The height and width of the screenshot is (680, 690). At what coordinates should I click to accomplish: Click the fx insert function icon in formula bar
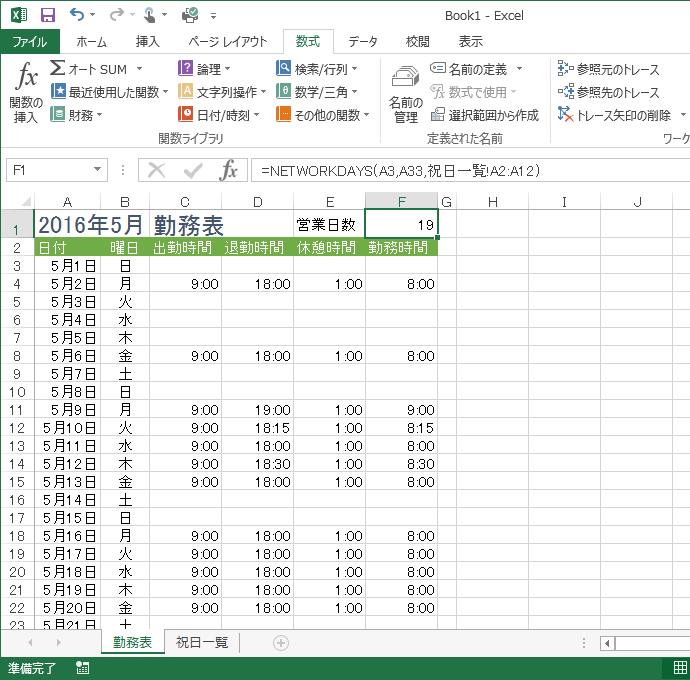228,170
